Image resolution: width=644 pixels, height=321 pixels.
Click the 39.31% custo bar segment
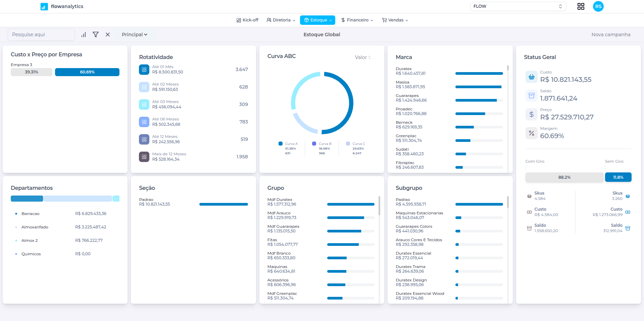[x=32, y=72]
